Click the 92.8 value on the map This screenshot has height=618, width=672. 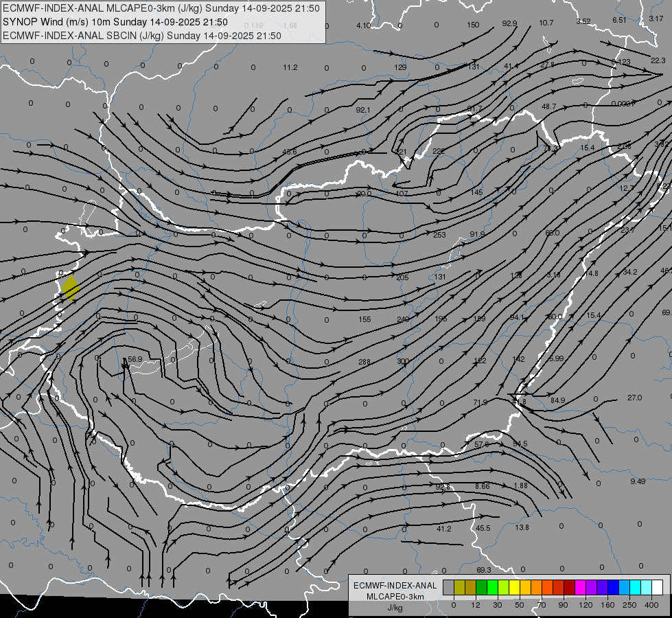(x=443, y=487)
